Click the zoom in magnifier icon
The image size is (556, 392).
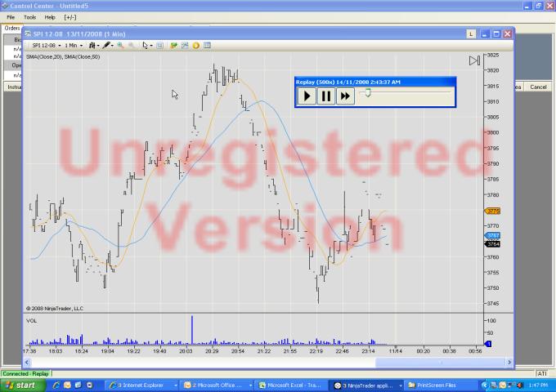pos(120,46)
